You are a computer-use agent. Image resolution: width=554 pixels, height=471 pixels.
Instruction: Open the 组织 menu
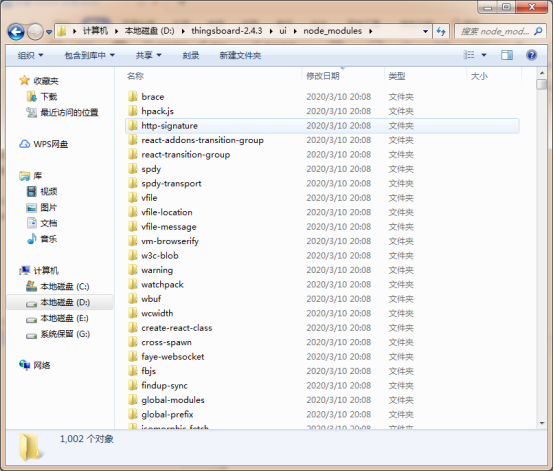tap(30, 55)
